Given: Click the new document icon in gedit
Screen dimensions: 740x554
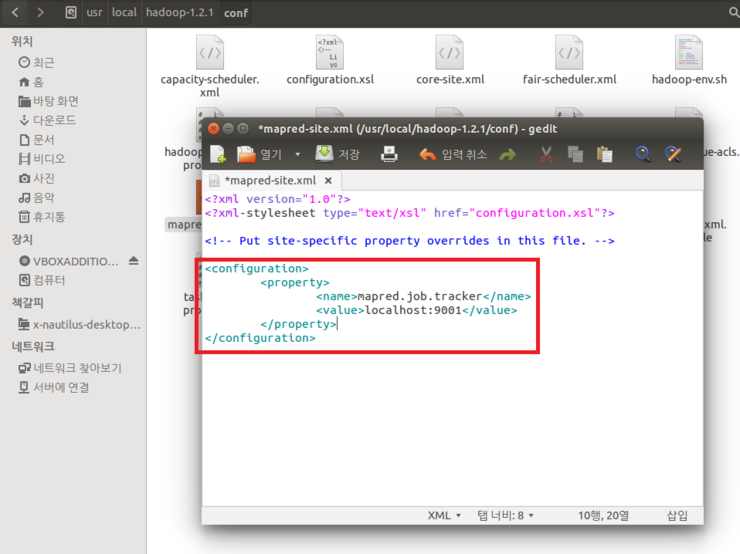Looking at the screenshot, I should tap(217, 154).
